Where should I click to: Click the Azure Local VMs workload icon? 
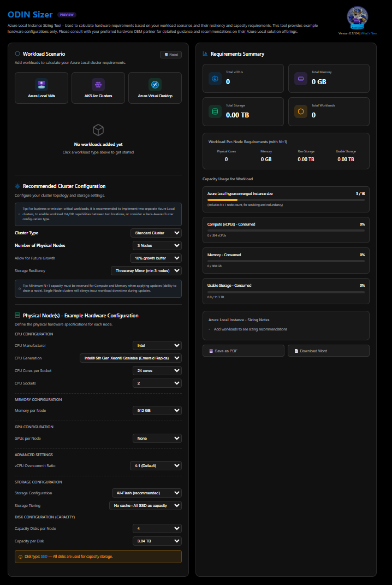[x=41, y=84]
